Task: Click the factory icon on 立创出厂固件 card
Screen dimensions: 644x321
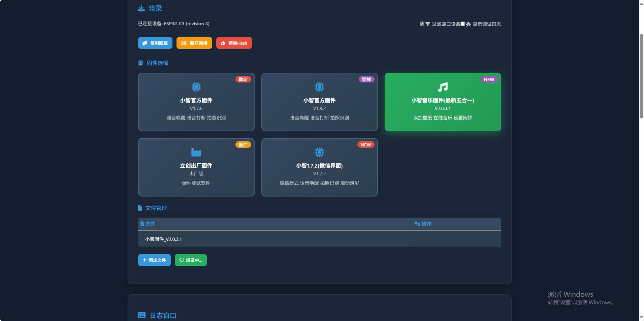Action: pos(196,152)
